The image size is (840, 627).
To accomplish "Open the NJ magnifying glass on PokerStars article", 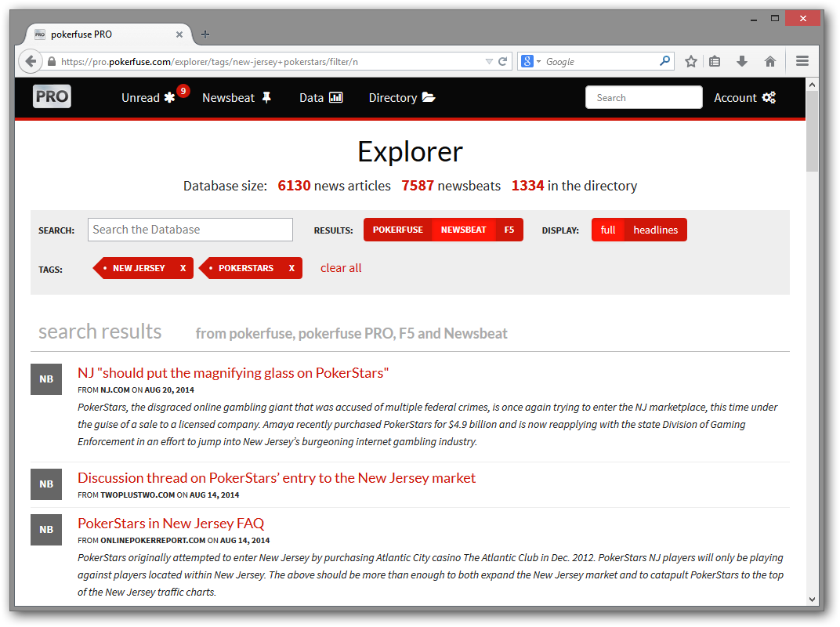I will pyautogui.click(x=233, y=373).
